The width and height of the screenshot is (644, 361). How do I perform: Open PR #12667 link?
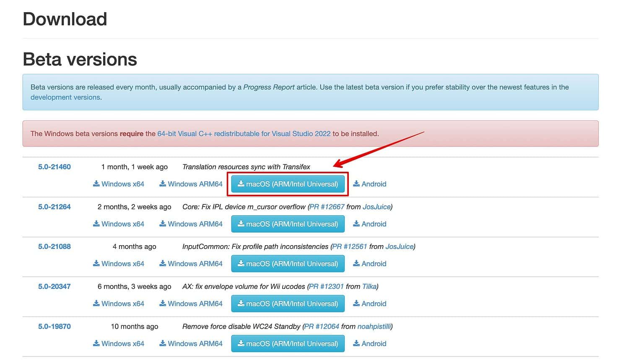327,207
